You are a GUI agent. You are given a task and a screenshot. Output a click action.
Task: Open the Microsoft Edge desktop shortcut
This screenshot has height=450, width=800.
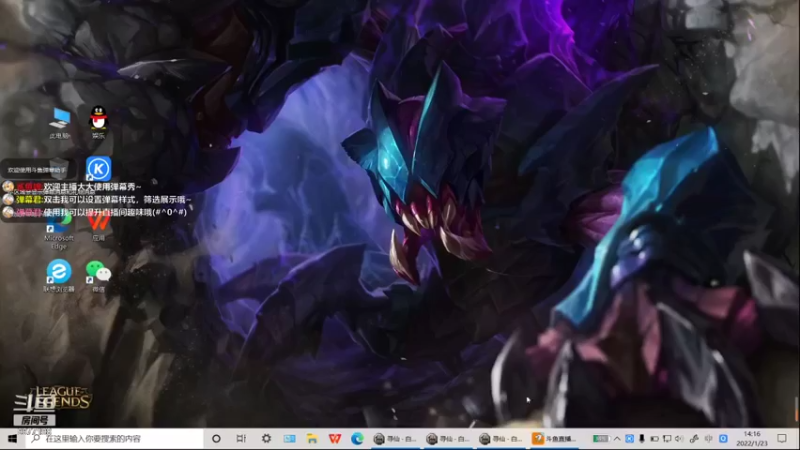coord(59,232)
